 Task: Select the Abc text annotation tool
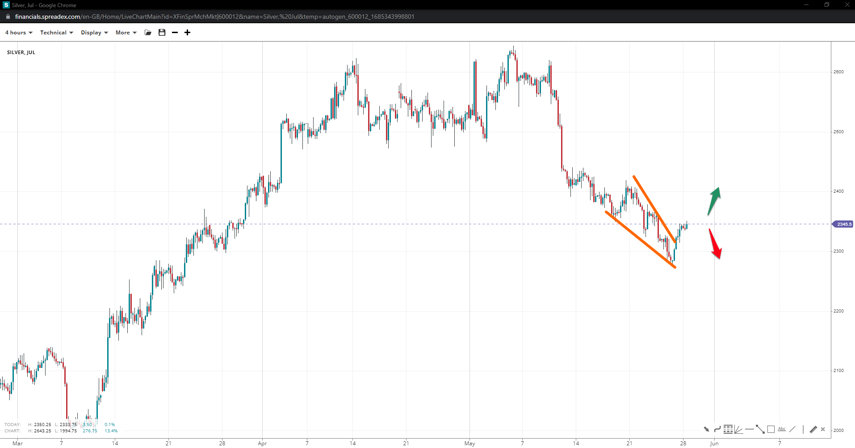point(781,429)
